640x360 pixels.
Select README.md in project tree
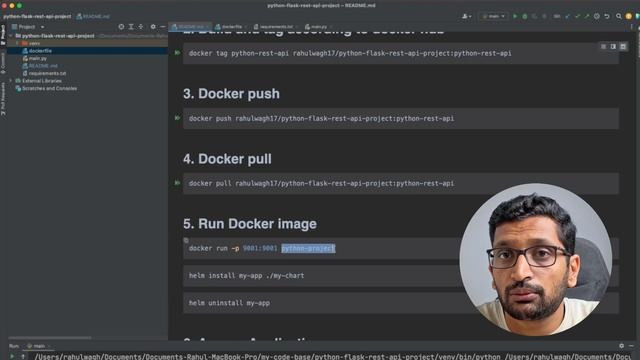43,66
